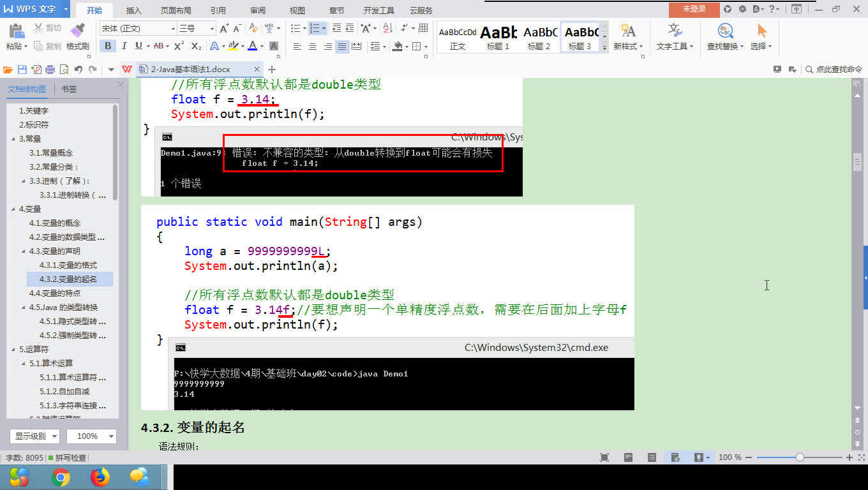Open the bullet list dropdown
This screenshot has width=868, height=490.
point(304,28)
